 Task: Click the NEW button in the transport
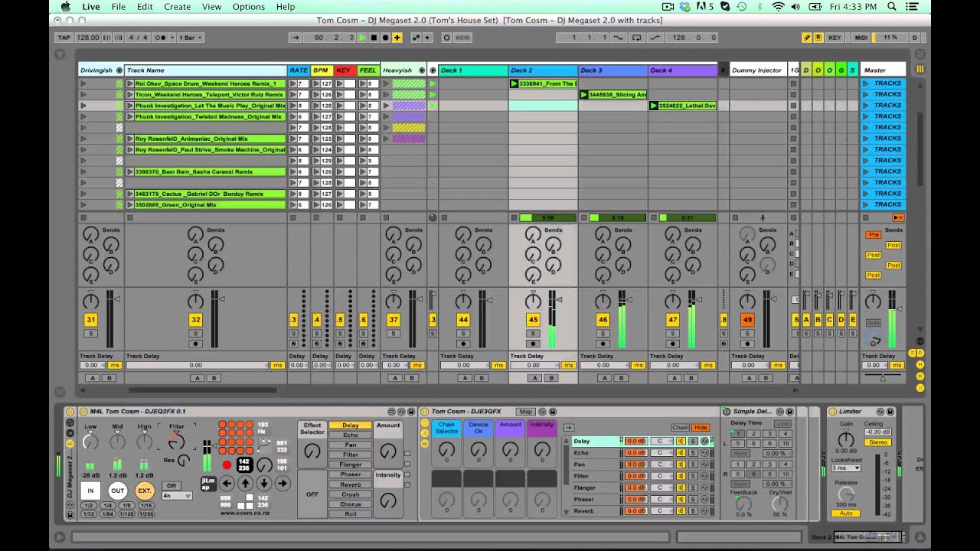click(462, 37)
